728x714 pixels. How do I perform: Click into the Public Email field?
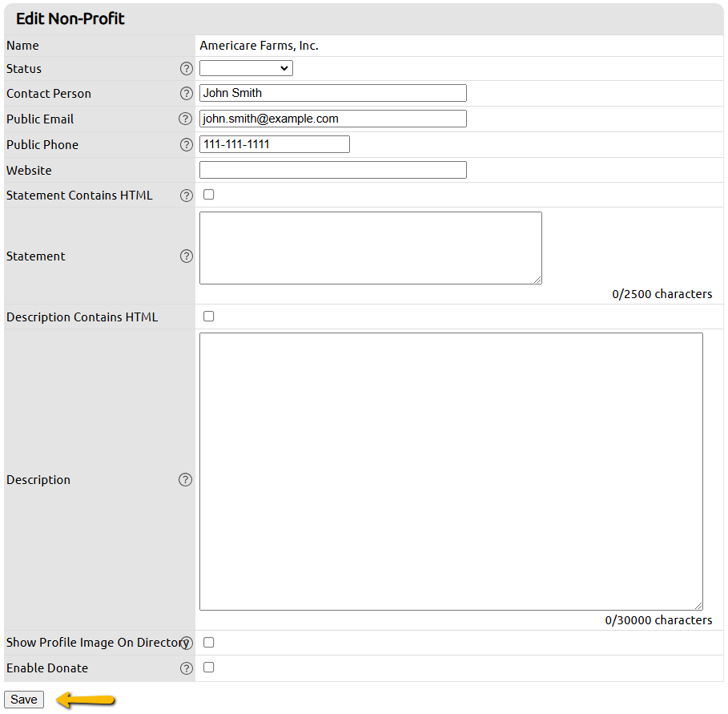(333, 119)
